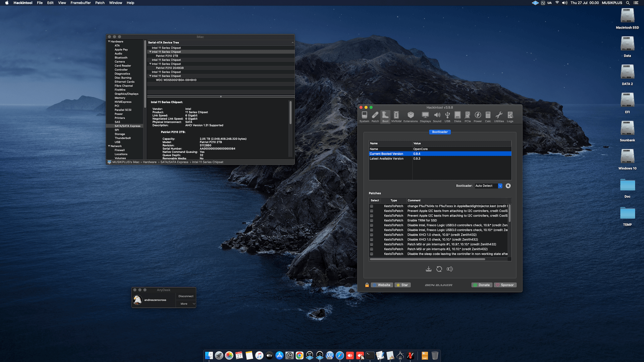
Task: Collapse chipset node containing WDC WDS500G1B0A
Action: [x=150, y=76]
